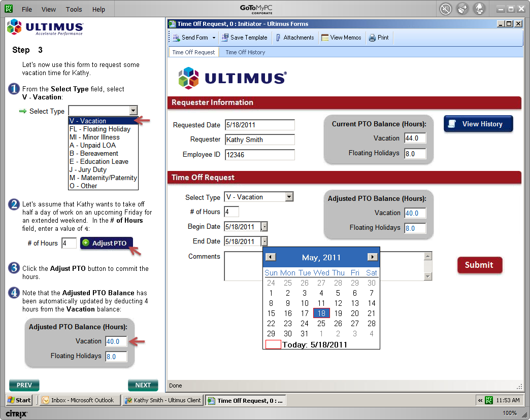
Task: Click the red Submit button
Action: 479,265
